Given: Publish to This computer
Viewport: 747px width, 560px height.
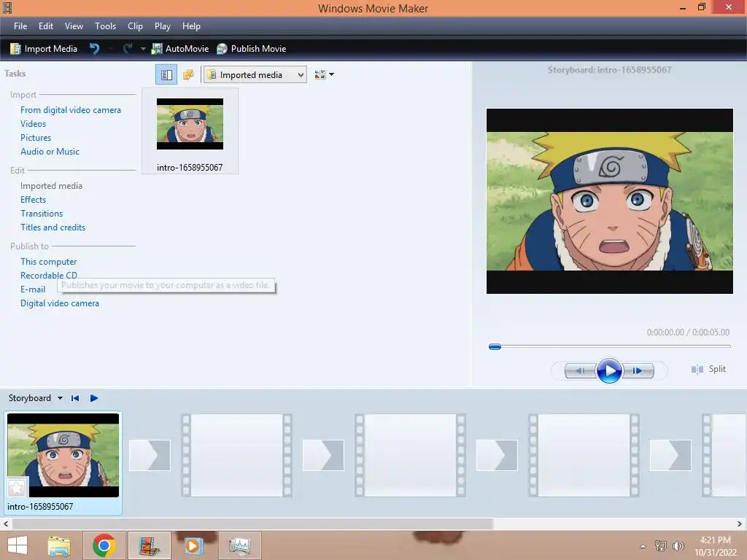Looking at the screenshot, I should tap(49, 262).
